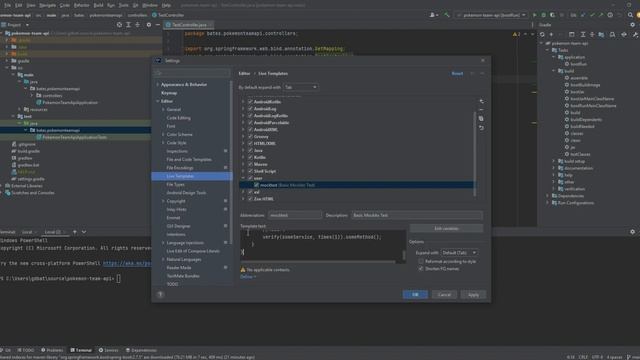The image size is (640, 360).
Task: Focus the Abbreviation input field
Action: pyautogui.click(x=294, y=215)
